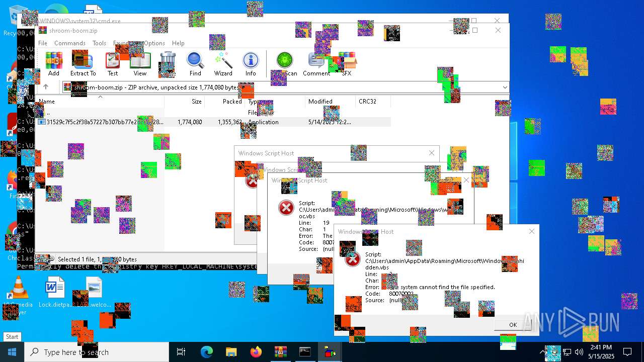The image size is (644, 362).
Task: Select the 31529c7f5c2f38a57227b307bb77e2 file row
Action: coord(213,122)
